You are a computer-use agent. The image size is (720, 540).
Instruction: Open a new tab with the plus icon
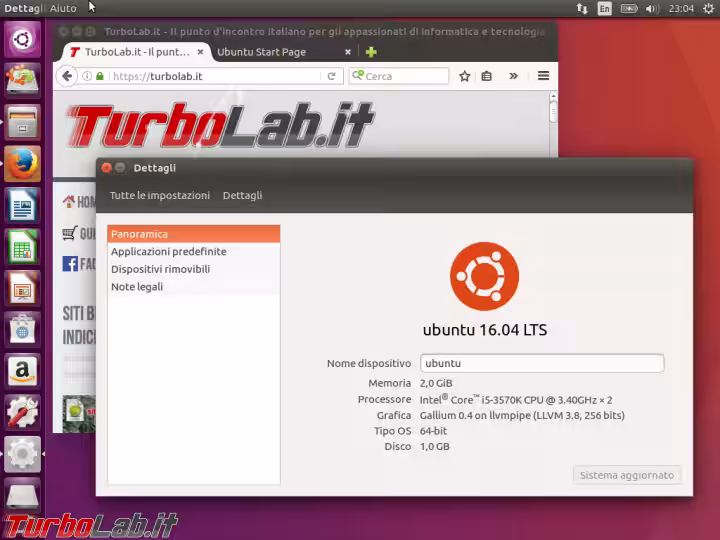pos(371,52)
